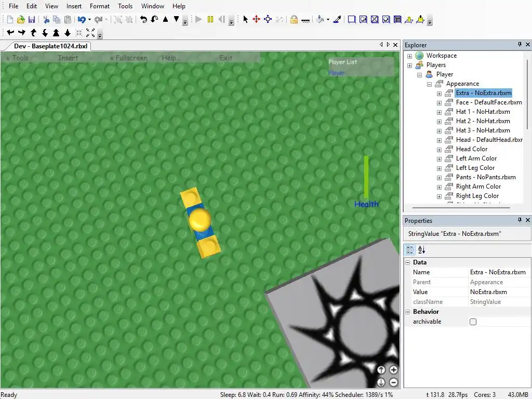Viewport: 532px width, 399px height.
Task: Open the Fill color dropdown arrow
Action: coord(328,19)
